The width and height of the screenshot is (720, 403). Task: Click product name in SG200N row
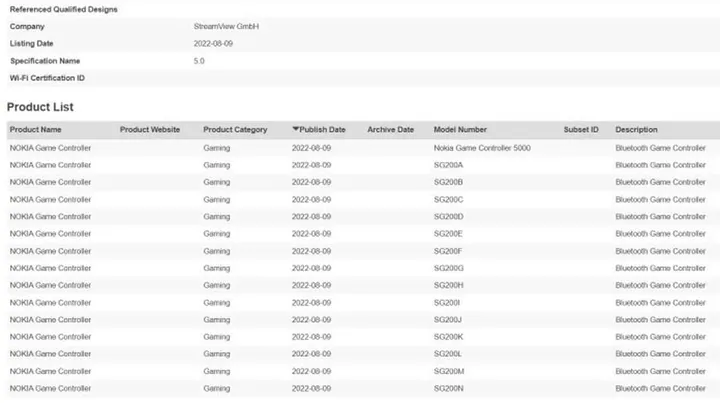(50, 388)
